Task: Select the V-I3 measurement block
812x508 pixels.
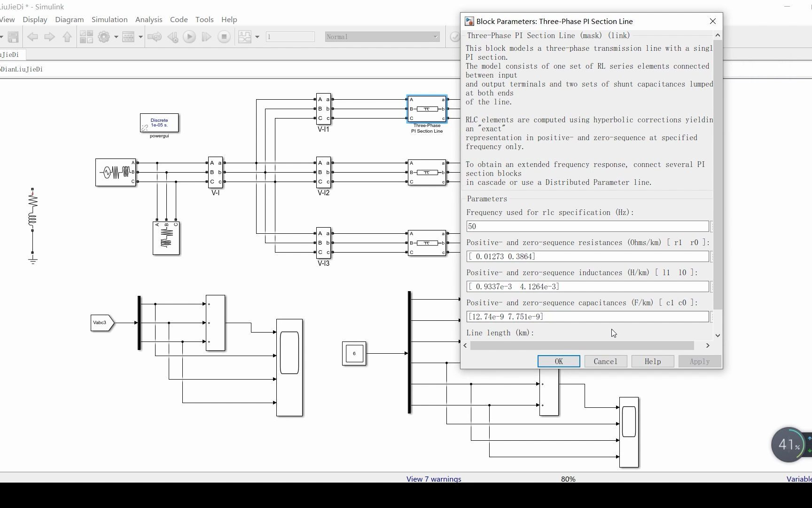Action: click(x=324, y=243)
